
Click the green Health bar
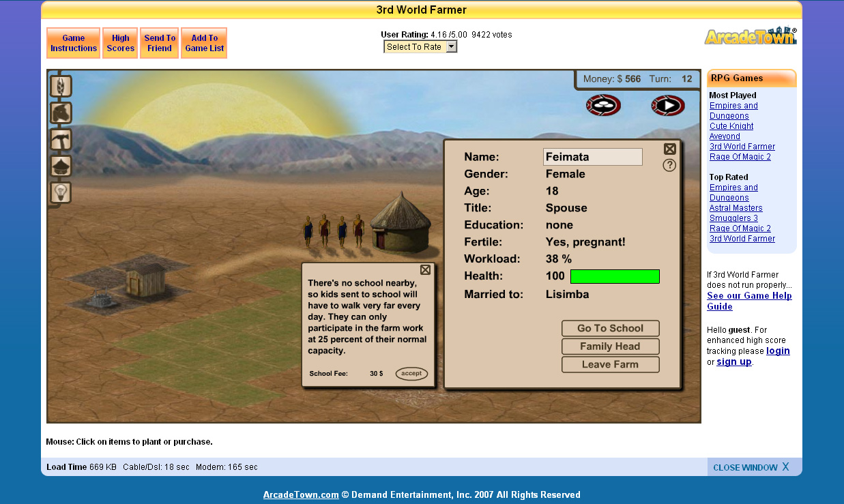click(x=615, y=276)
